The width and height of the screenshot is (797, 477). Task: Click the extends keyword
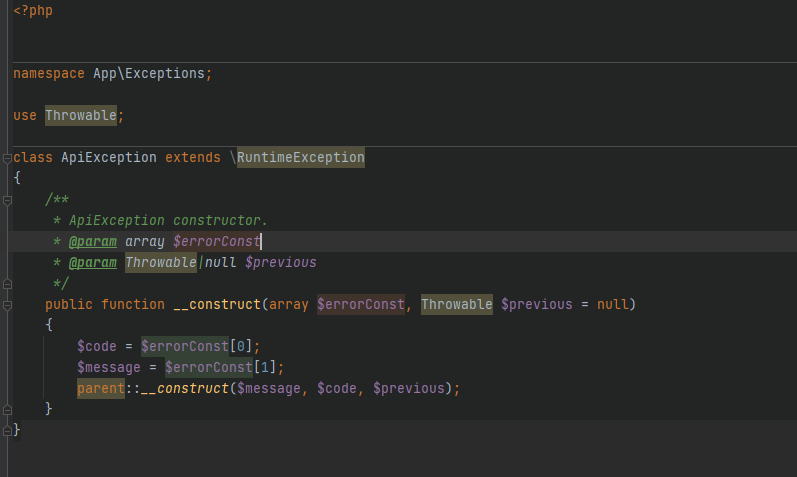click(x=193, y=158)
